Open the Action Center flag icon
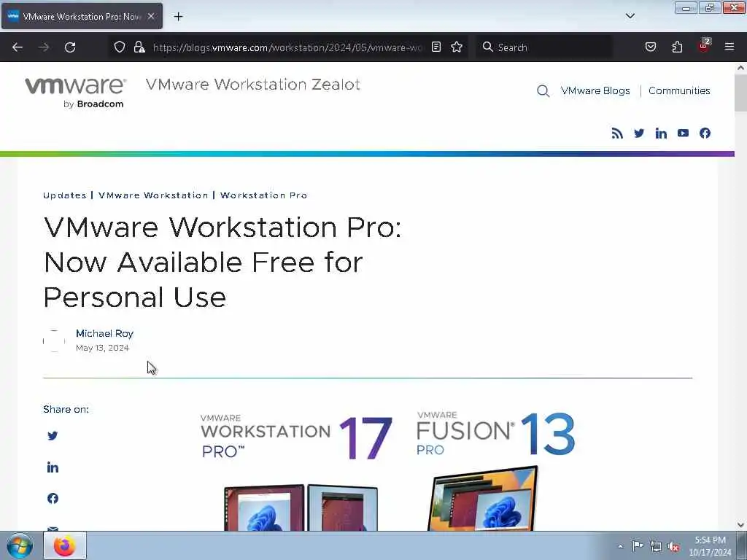 (638, 546)
